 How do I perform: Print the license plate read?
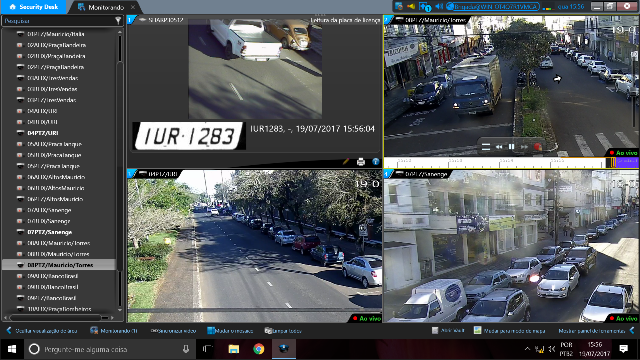coord(361,162)
